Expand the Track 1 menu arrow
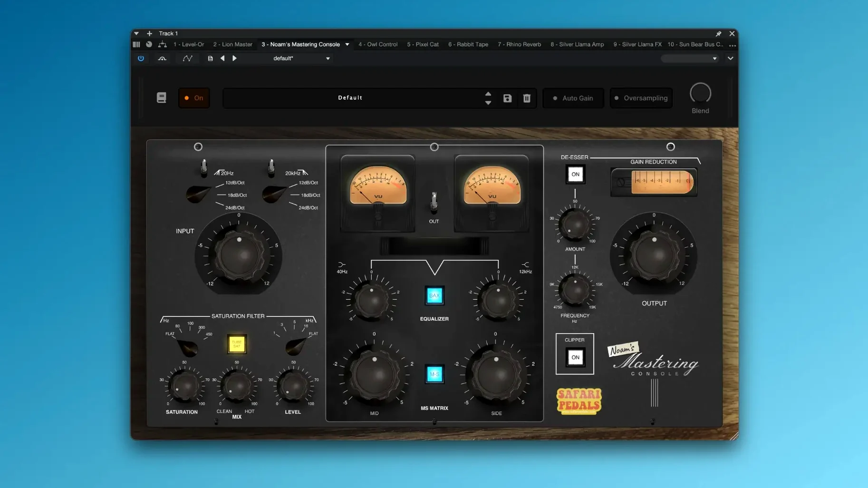The width and height of the screenshot is (868, 488). tap(136, 34)
